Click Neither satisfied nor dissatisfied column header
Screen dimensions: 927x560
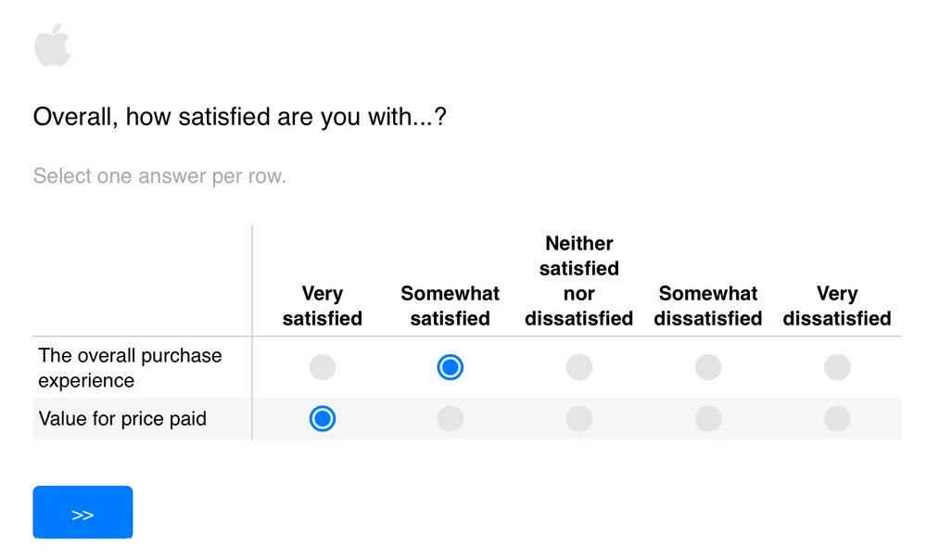pyautogui.click(x=578, y=281)
